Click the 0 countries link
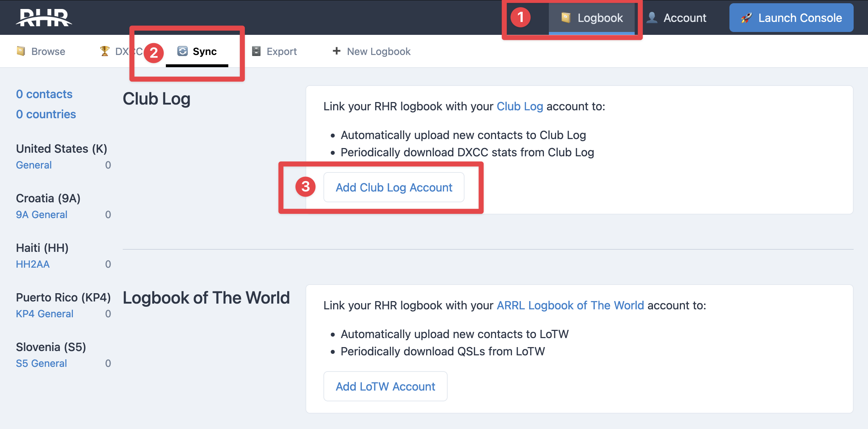The width and height of the screenshot is (868, 429). click(x=46, y=114)
